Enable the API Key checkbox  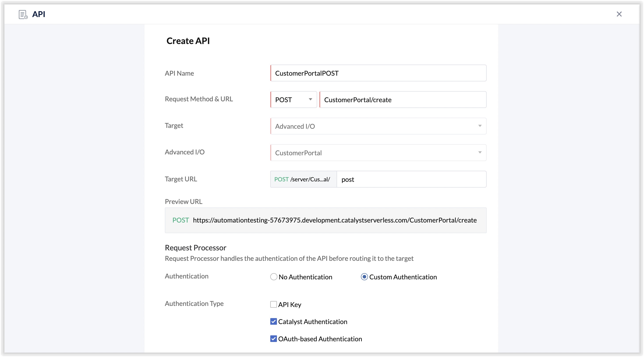click(274, 304)
